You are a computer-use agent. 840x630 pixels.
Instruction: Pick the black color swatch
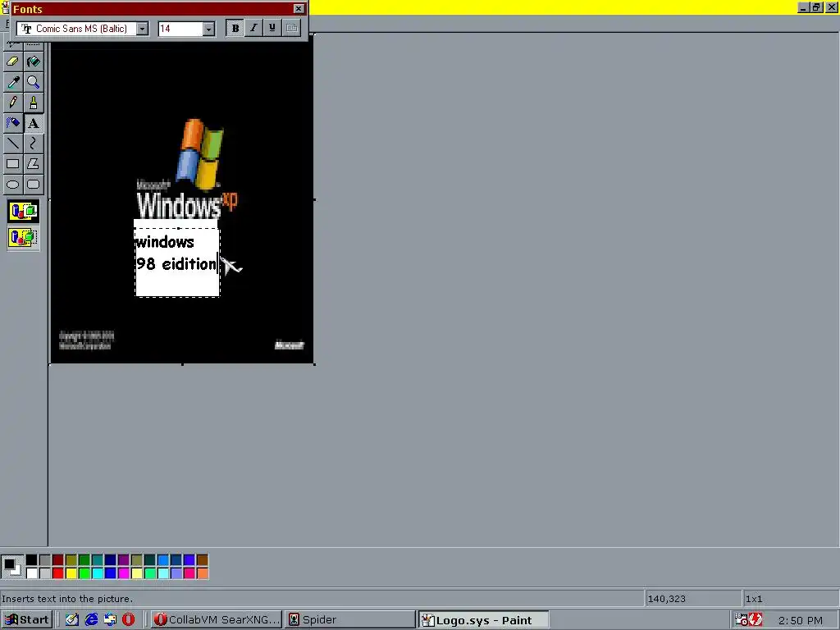coord(32,560)
